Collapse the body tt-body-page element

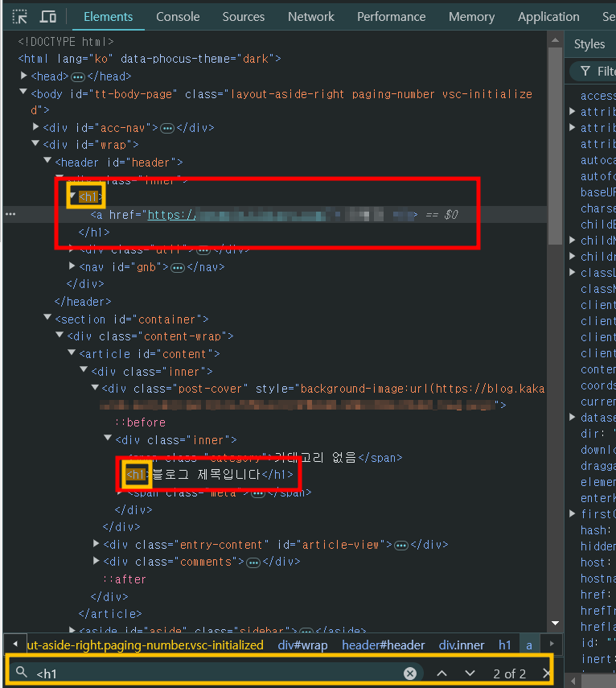(23, 93)
